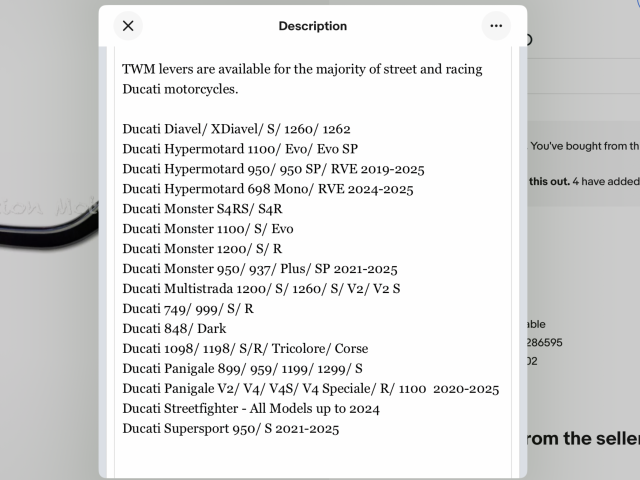
Task: Click the Ducati Multistrada 1200 line
Action: point(261,289)
